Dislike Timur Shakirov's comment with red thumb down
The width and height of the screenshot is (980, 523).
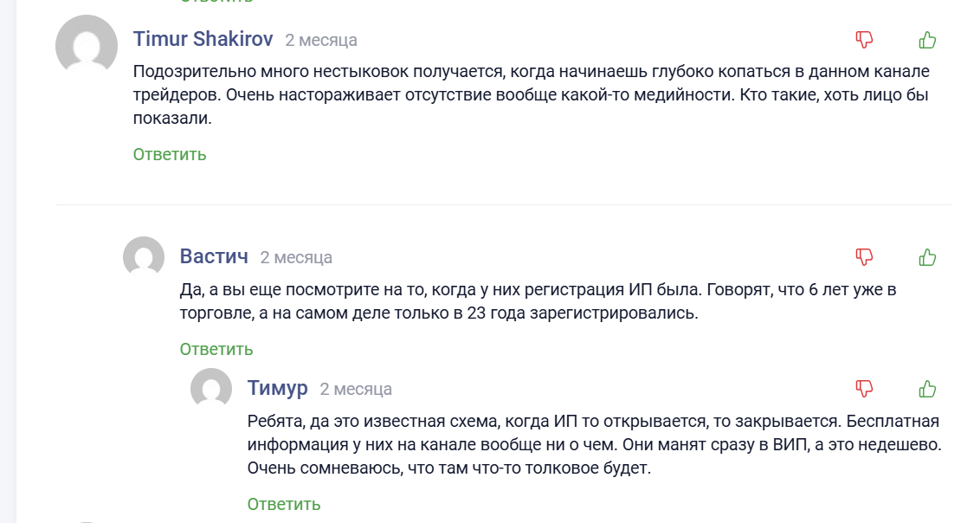click(x=864, y=39)
